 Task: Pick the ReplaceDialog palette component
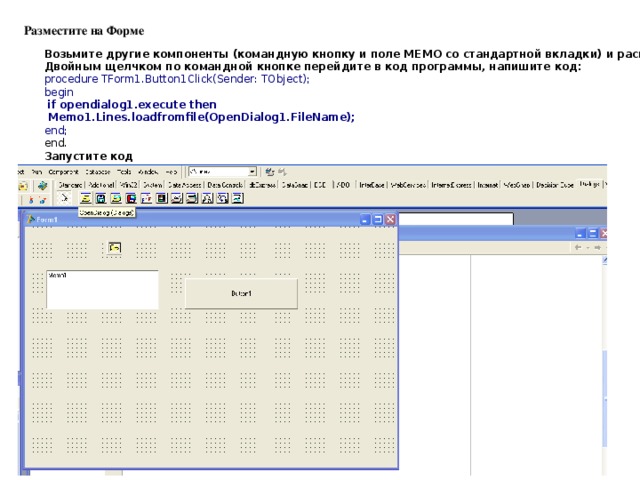222,198
